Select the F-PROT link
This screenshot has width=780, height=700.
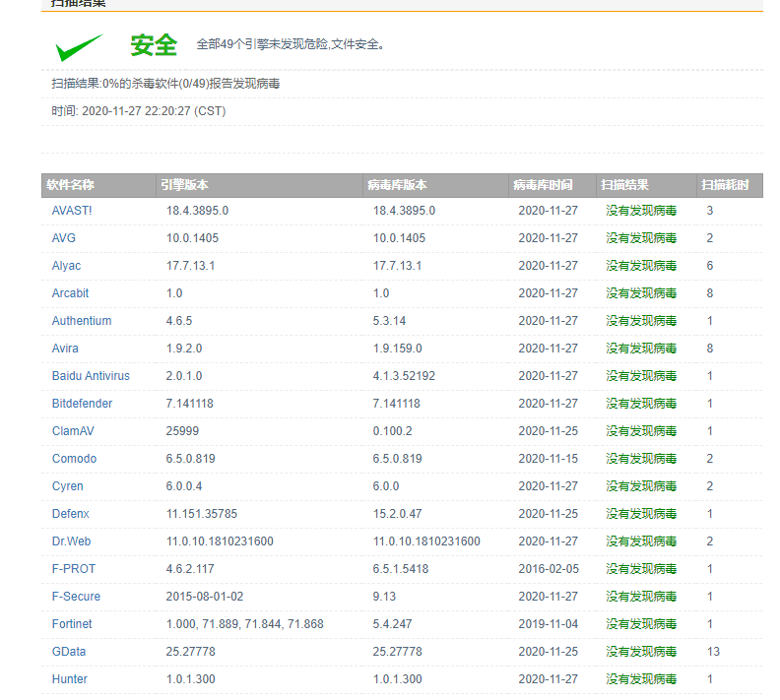click(x=74, y=569)
